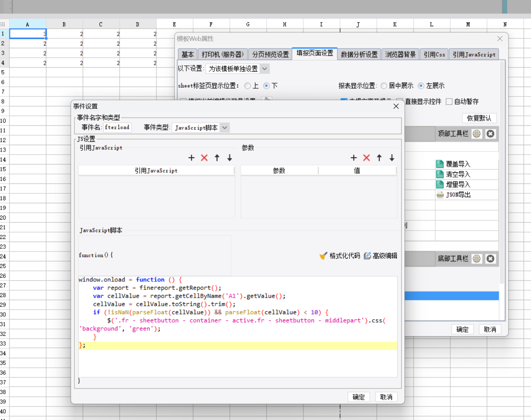
Task: Move the parameter row down
Action: click(x=392, y=158)
